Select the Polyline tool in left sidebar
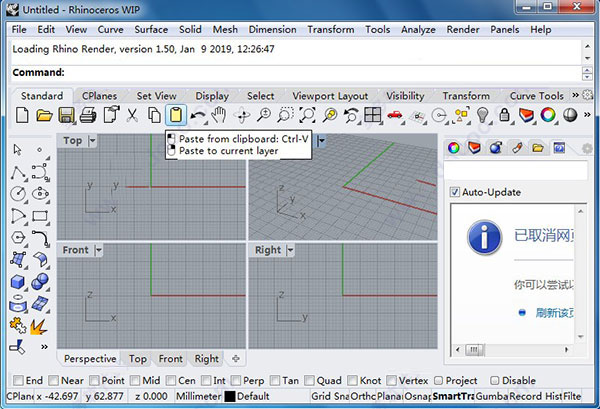600x409 pixels. [18, 171]
